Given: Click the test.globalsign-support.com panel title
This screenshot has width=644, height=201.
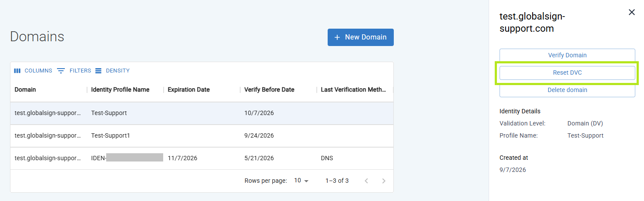Looking at the screenshot, I should 532,23.
